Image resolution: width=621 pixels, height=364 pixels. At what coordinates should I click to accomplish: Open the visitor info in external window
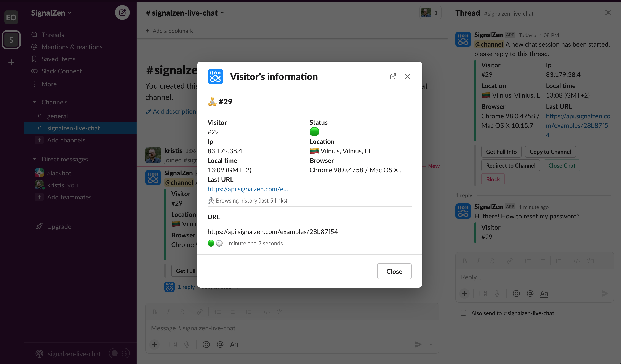point(393,77)
